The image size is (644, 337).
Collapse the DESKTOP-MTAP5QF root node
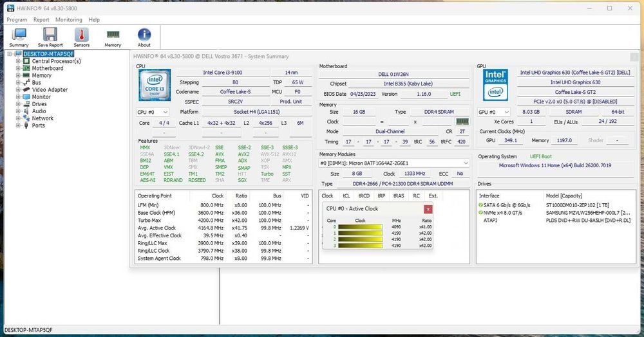coord(10,54)
